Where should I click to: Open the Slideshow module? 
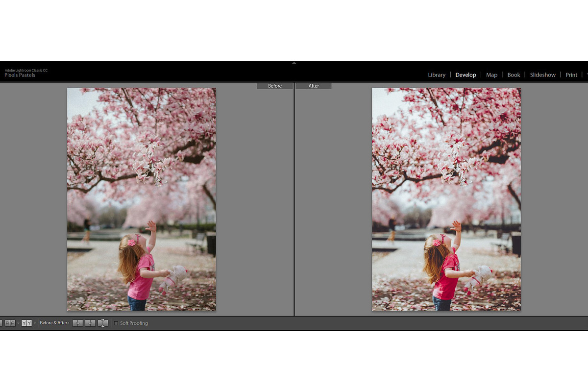point(543,75)
